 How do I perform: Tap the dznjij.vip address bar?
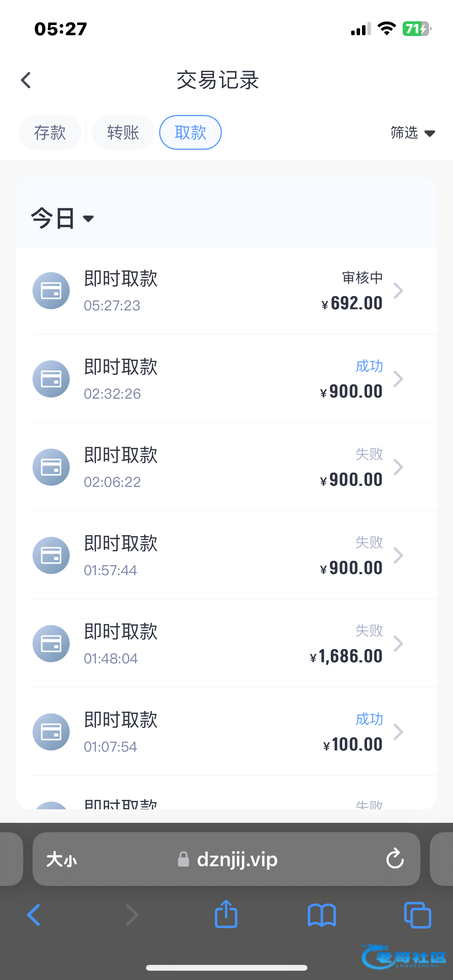(x=237, y=860)
